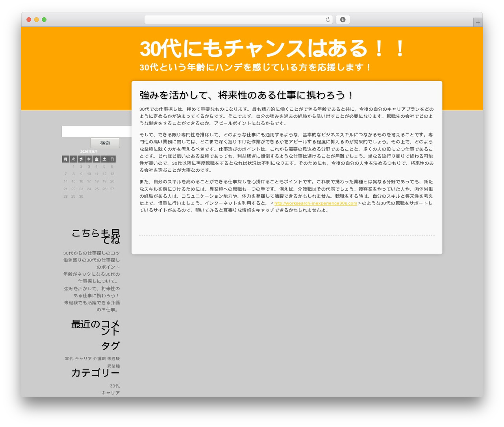Select the 異業種 tag
Image resolution: width=504 pixels, height=427 pixels.
(x=113, y=366)
